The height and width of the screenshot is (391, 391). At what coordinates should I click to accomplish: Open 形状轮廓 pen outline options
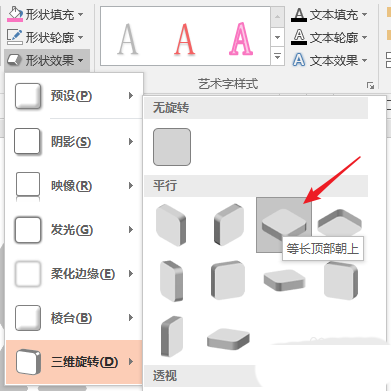pos(45,37)
